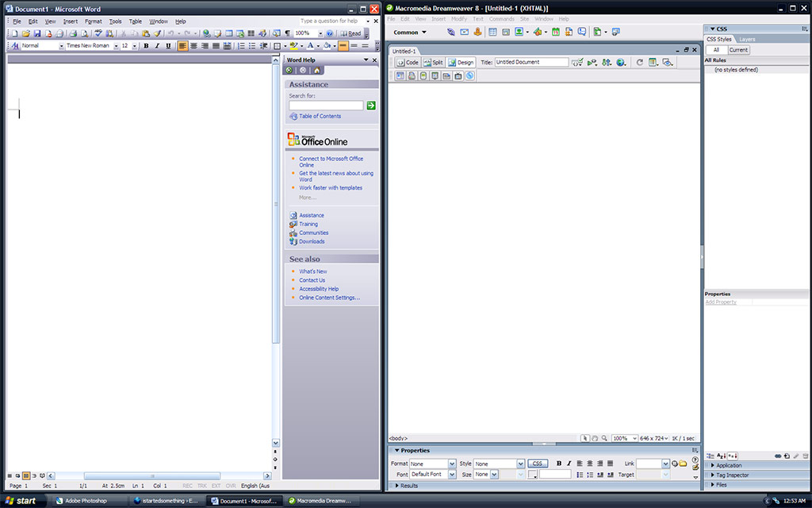The width and height of the screenshot is (812, 508).
Task: Open the Tools menu in Word
Action: 115,21
